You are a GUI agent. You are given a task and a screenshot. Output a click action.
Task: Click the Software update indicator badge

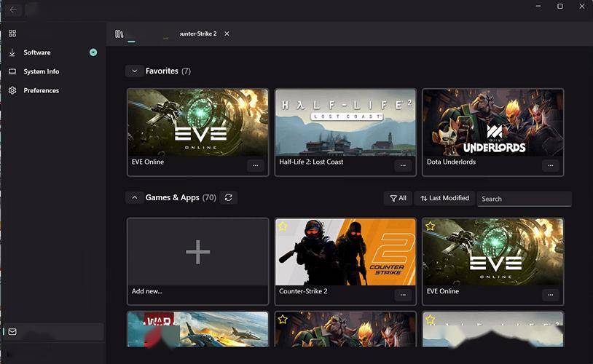click(x=93, y=52)
